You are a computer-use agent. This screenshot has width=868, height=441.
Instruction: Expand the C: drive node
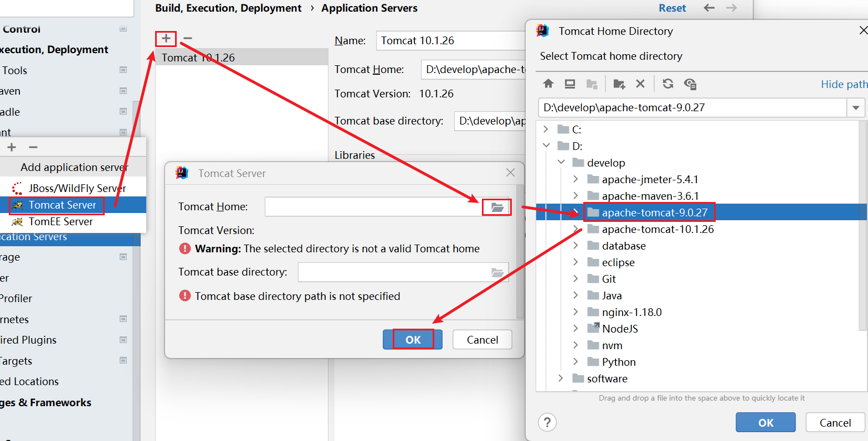[547, 129]
